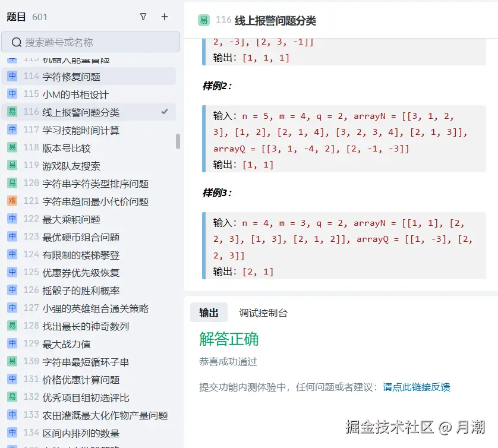
Task: Click the sidebar scrollbar thumb
Action: click(x=177, y=141)
